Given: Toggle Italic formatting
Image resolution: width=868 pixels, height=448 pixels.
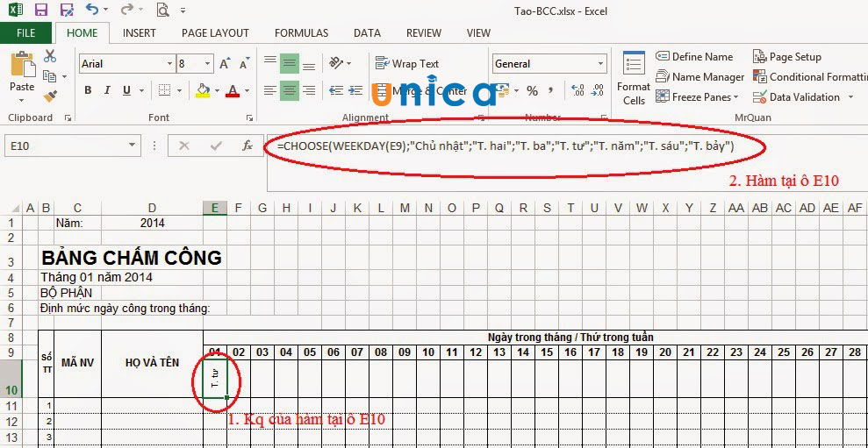Looking at the screenshot, I should [107, 90].
